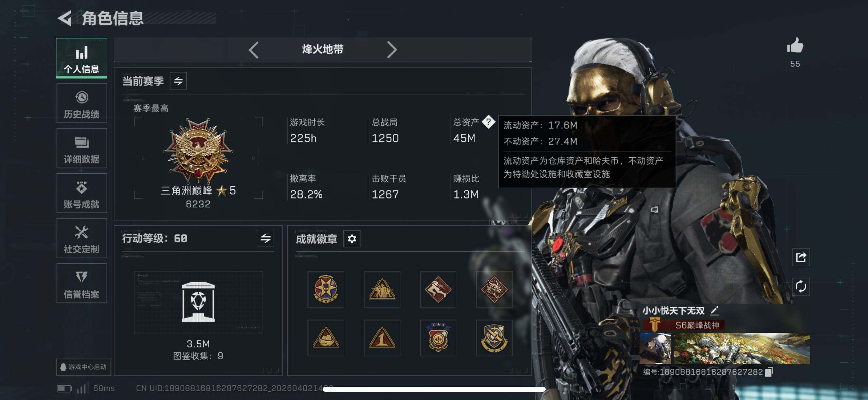Toggle the 行动等级 switch button

[266, 238]
